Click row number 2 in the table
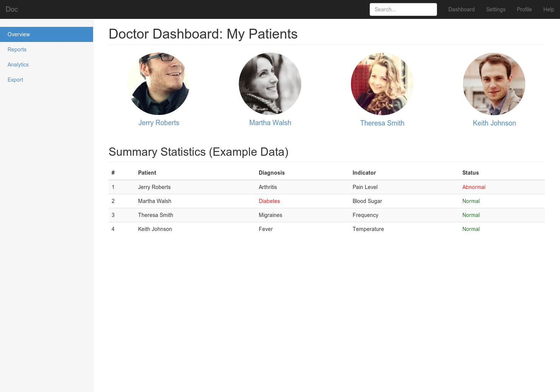 [113, 201]
